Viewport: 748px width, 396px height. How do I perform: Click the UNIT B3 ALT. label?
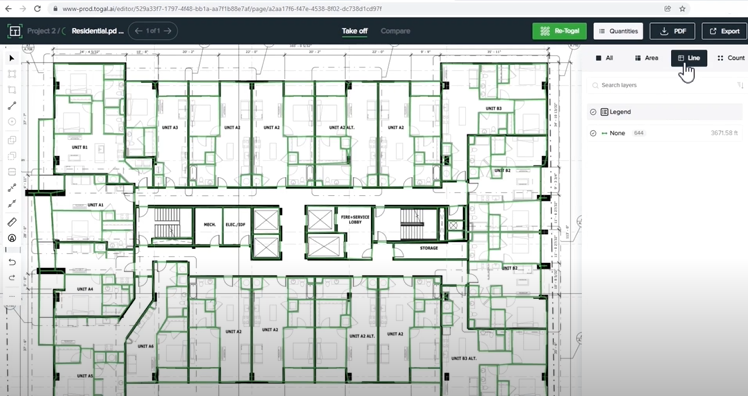click(463, 358)
